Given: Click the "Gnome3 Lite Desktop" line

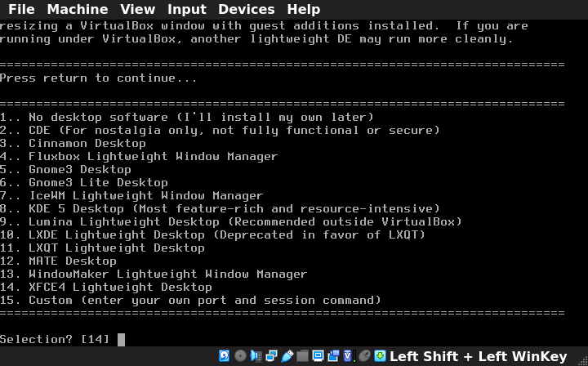Looking at the screenshot, I should tap(84, 183).
